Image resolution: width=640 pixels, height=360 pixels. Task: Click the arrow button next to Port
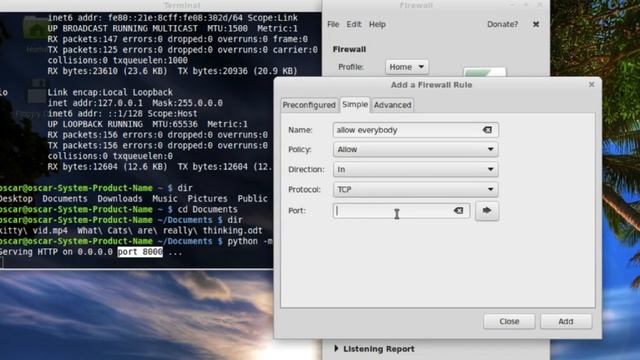487,211
